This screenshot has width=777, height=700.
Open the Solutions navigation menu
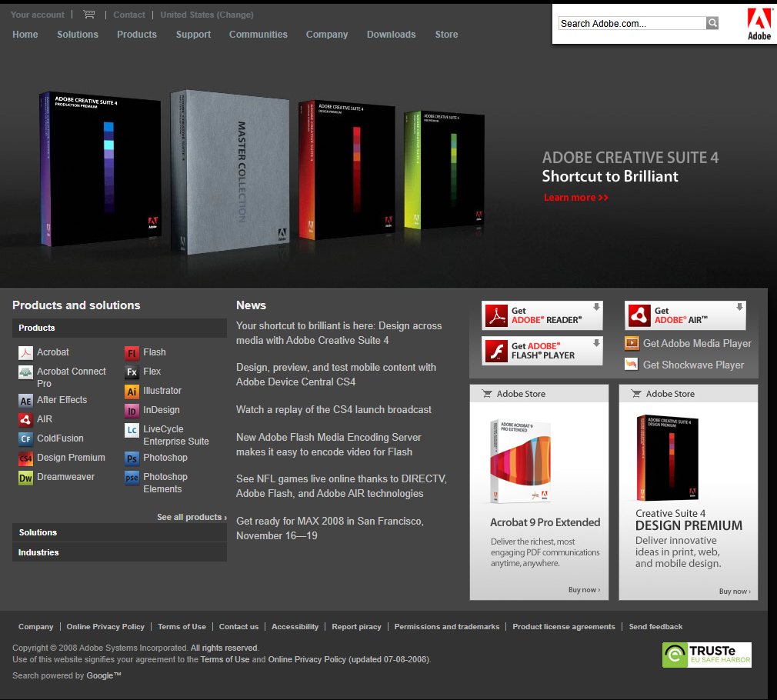click(78, 34)
